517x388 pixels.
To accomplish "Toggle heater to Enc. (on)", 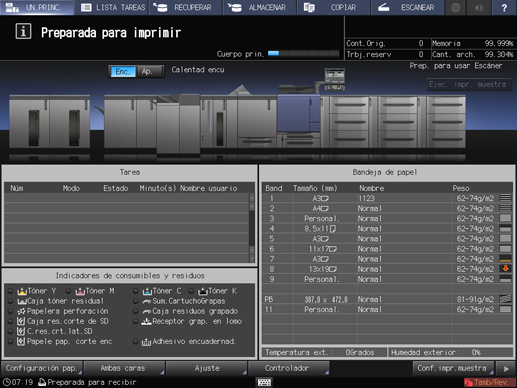I will click(x=122, y=71).
